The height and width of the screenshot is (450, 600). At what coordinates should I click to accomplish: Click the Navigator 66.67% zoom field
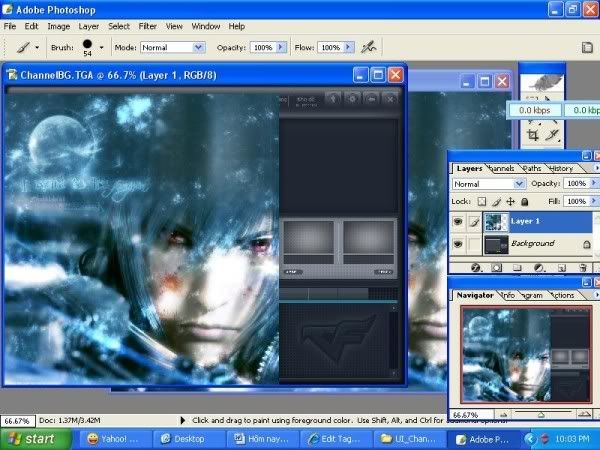471,415
